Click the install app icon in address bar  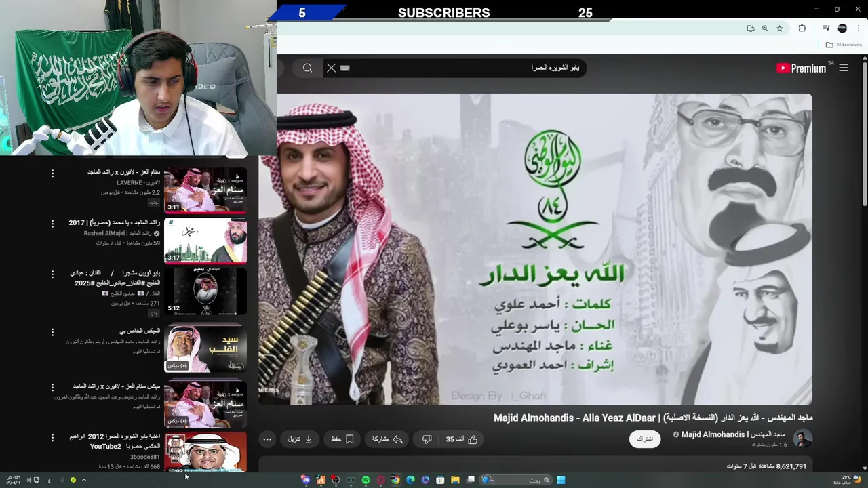point(750,28)
